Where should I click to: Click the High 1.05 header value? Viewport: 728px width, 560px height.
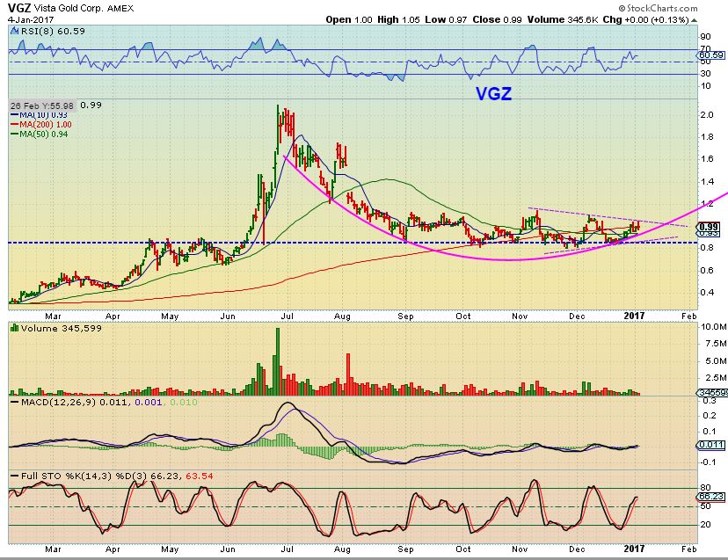point(398,19)
